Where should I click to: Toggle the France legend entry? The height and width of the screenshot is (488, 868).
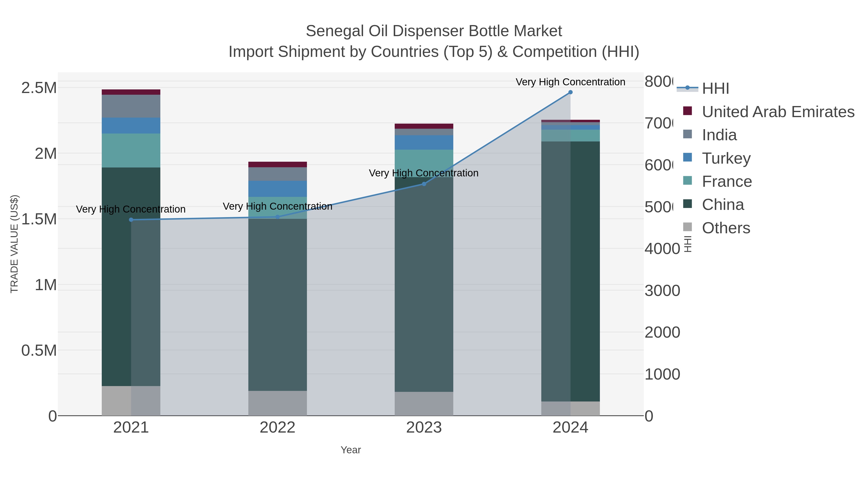click(x=717, y=181)
